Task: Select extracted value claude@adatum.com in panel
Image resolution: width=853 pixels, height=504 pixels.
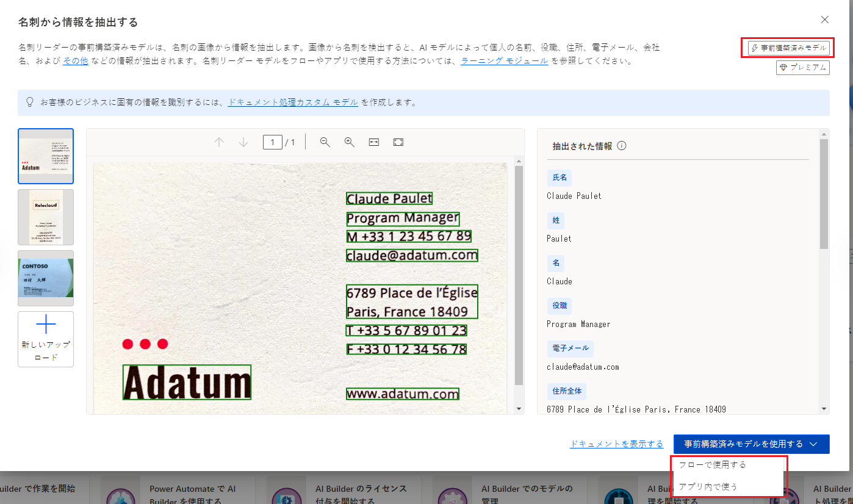Action: click(x=583, y=367)
